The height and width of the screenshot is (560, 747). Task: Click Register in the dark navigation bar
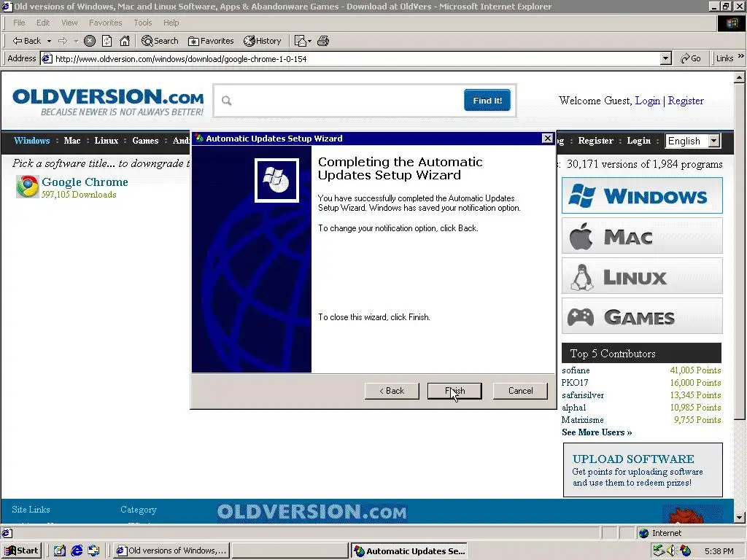pyautogui.click(x=595, y=141)
